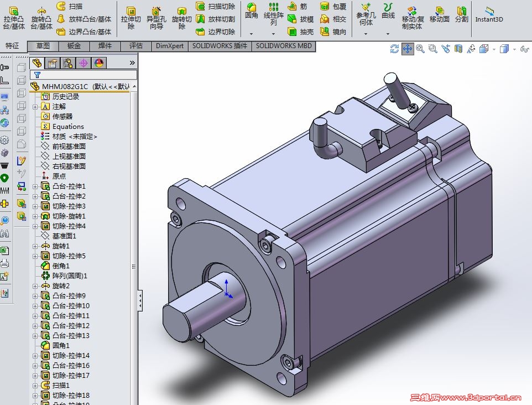Open the DimXpertManager tab icon

coord(84,63)
